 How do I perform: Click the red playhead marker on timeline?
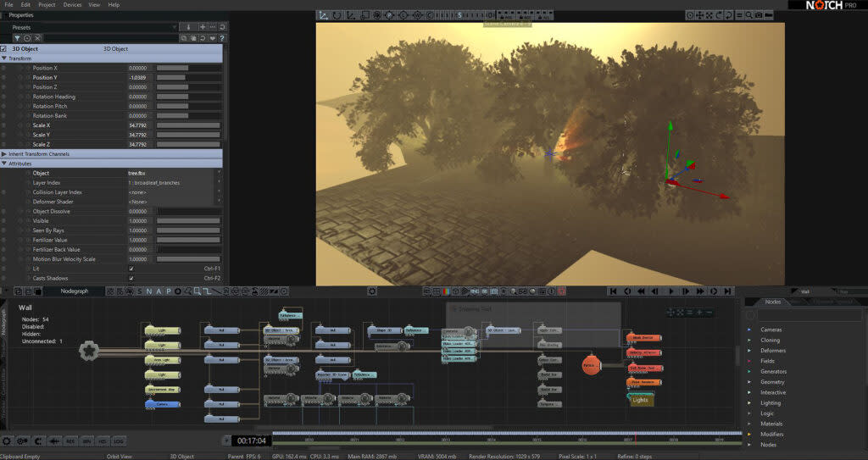pos(635,439)
